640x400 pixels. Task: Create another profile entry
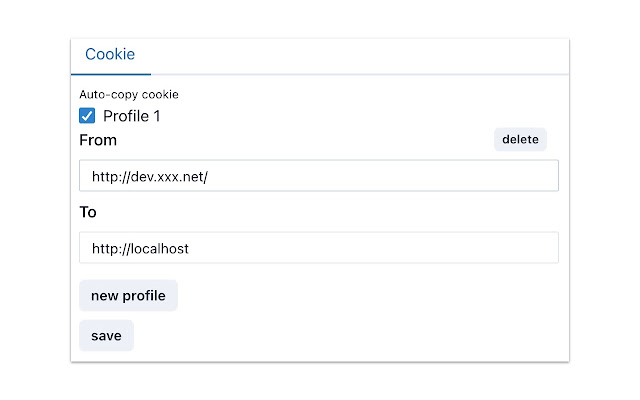128,296
